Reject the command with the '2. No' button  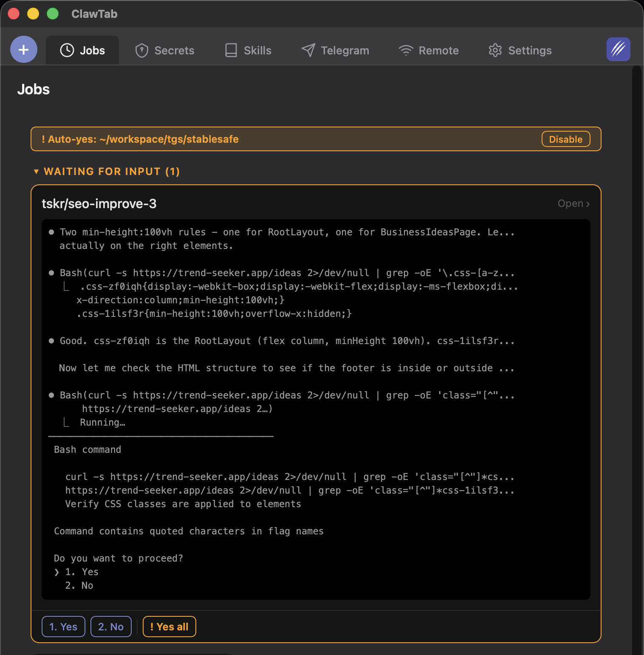click(111, 627)
